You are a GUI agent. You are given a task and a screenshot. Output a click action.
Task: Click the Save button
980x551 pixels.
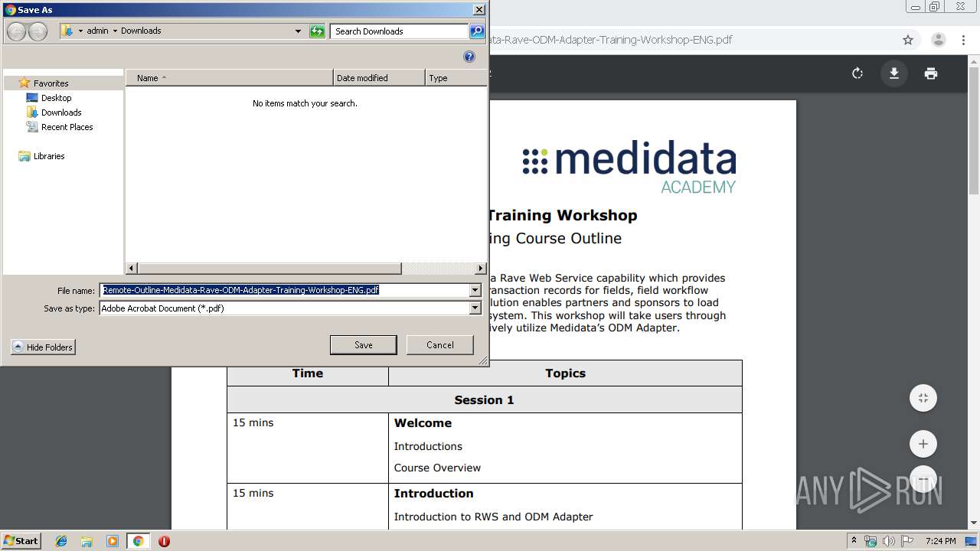tap(364, 345)
